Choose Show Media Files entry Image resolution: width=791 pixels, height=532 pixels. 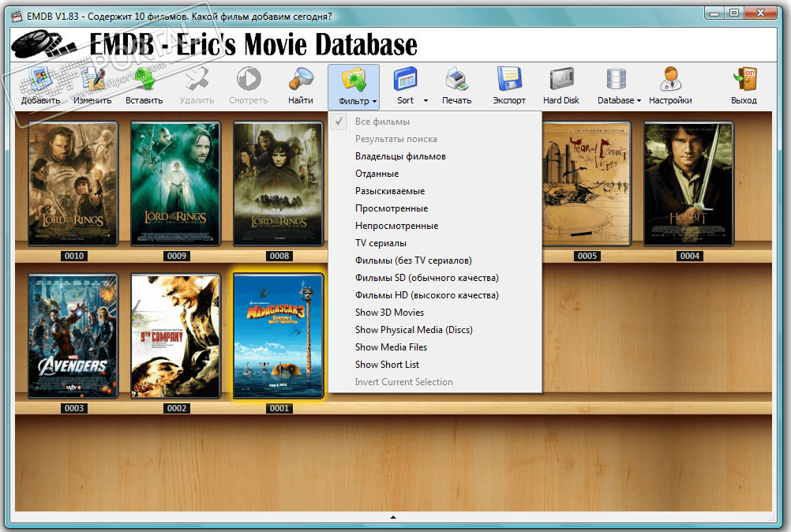[435, 347]
